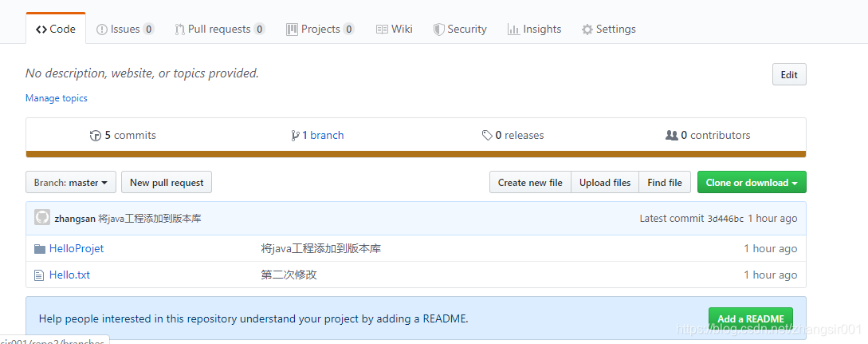Open HelloProjet row commit message 将java工程添加到版本库
Viewport: 868px width, 344px height.
pyautogui.click(x=321, y=249)
